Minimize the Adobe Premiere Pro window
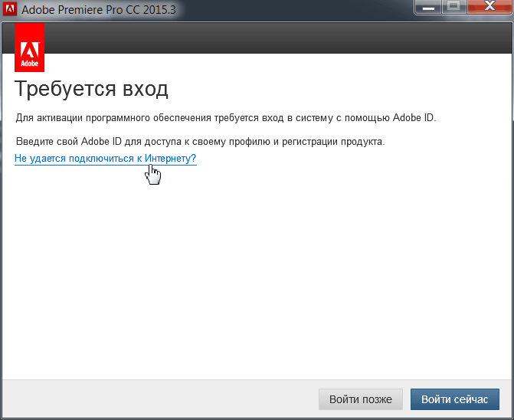Viewport: 514px width, 420px height. click(428, 6)
